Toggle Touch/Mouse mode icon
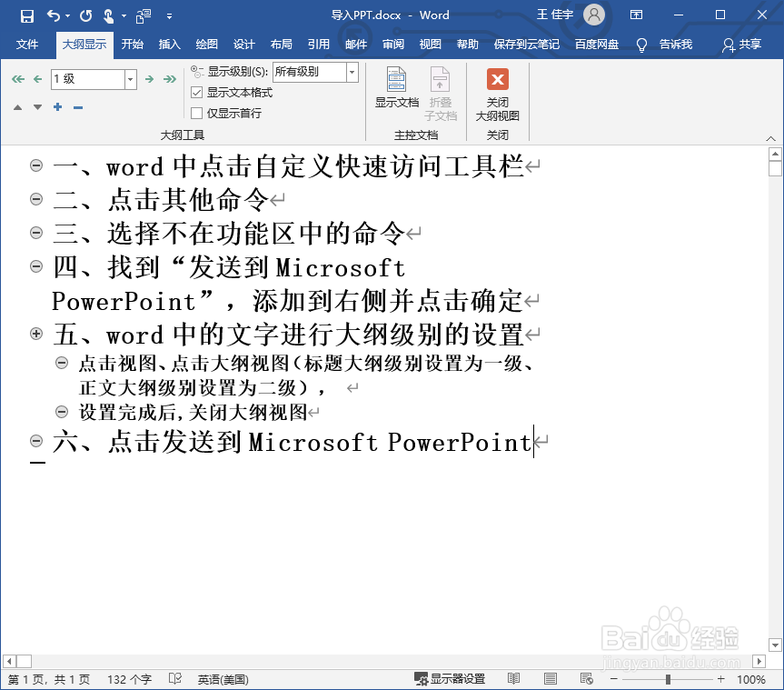The height and width of the screenshot is (690, 784). click(108, 16)
